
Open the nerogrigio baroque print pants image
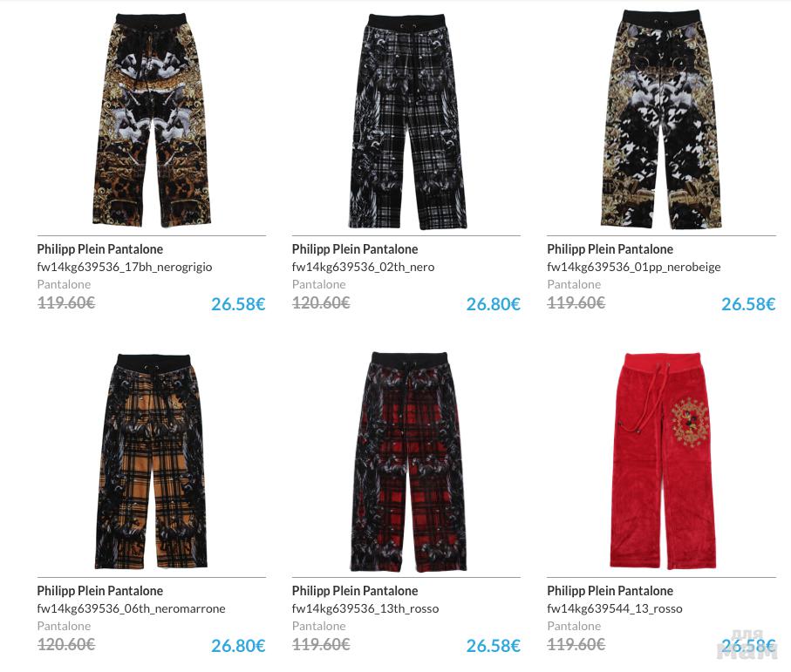tap(152, 120)
